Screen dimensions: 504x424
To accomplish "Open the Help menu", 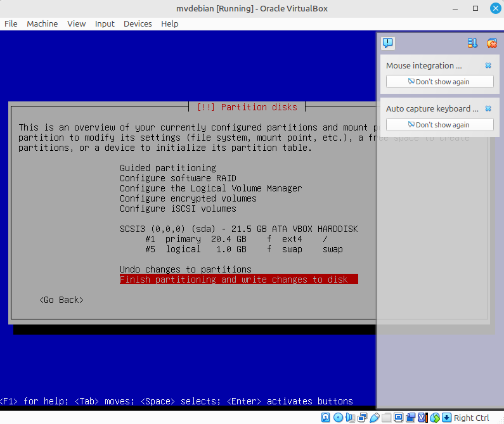I will [x=170, y=23].
